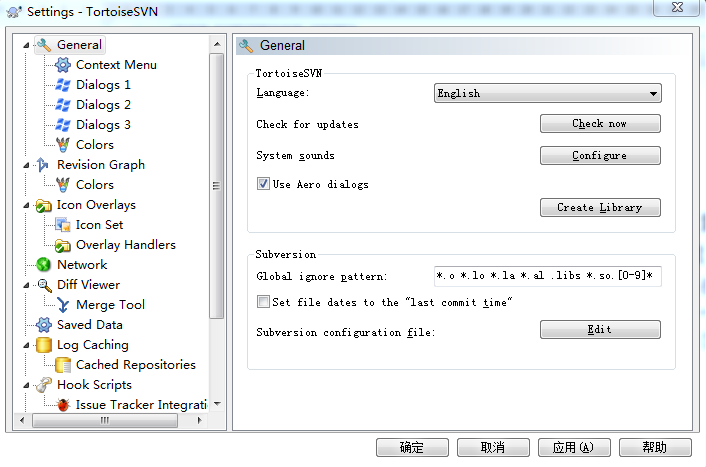
Task: Collapse the Hook Scripts tree node
Action: click(26, 385)
